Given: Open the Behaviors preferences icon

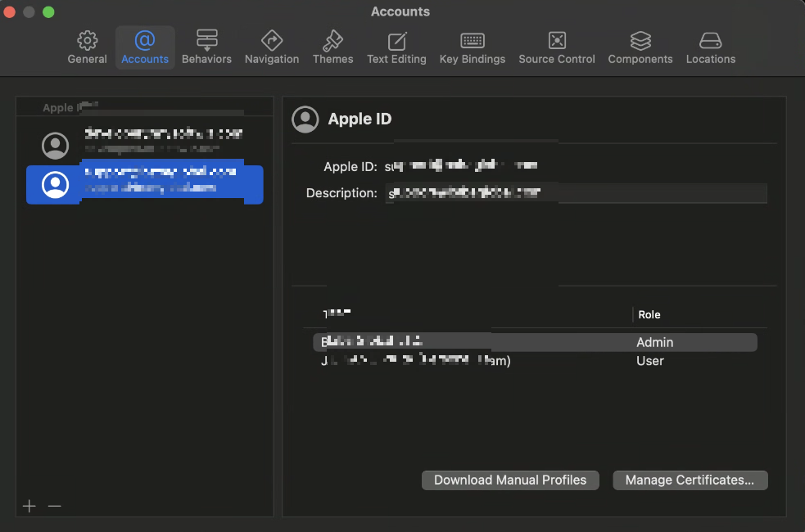Looking at the screenshot, I should coord(207,41).
